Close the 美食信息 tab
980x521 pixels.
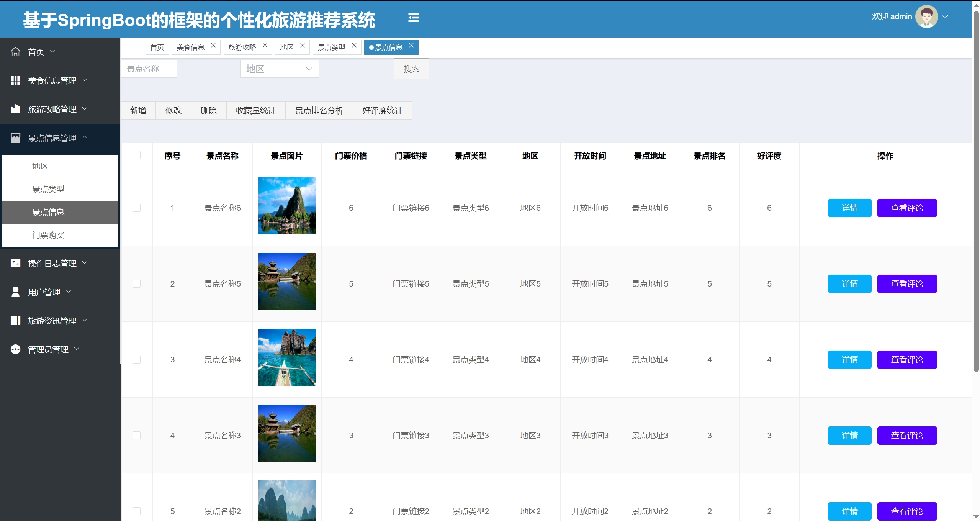point(213,45)
